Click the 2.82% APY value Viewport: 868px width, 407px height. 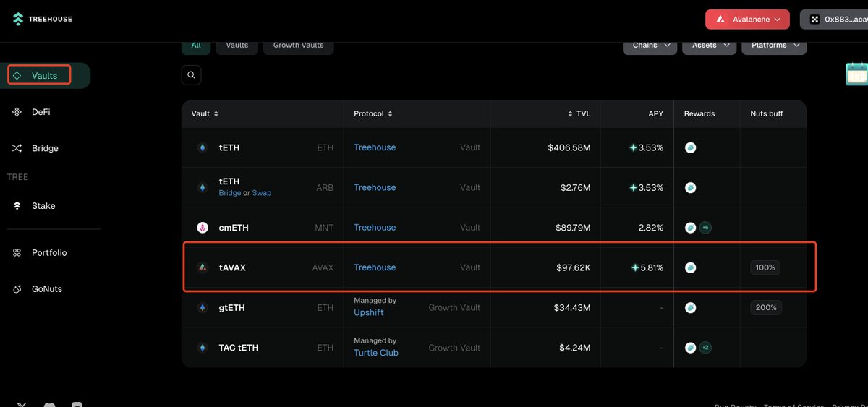(651, 228)
